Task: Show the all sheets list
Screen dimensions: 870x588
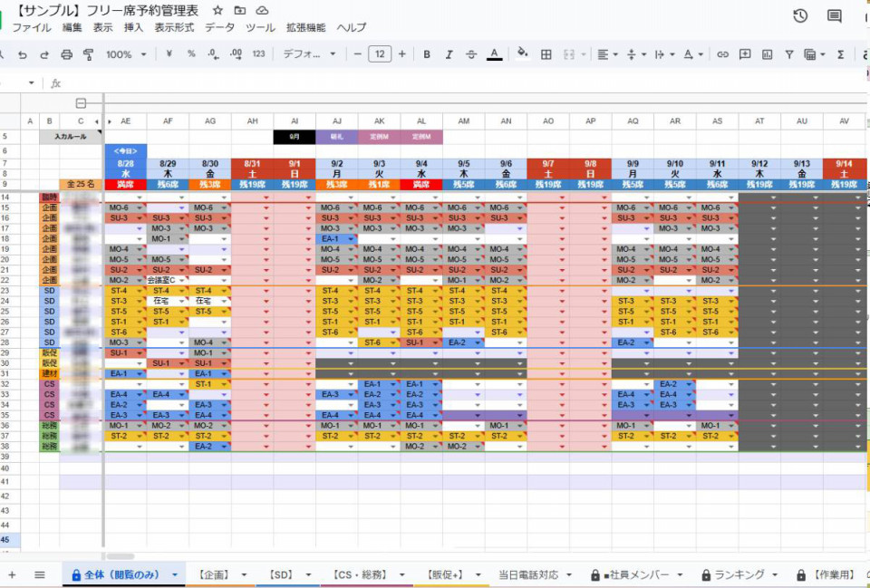Action: pos(39,574)
